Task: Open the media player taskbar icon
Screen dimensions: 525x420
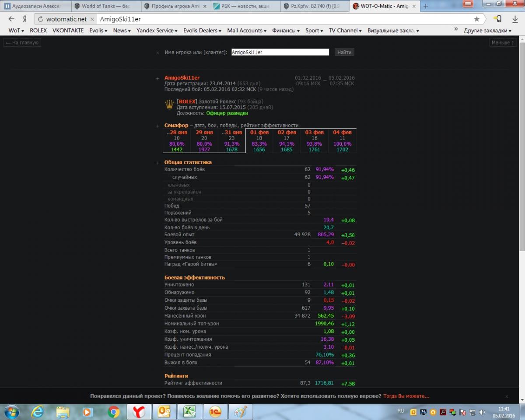Action: click(88, 412)
